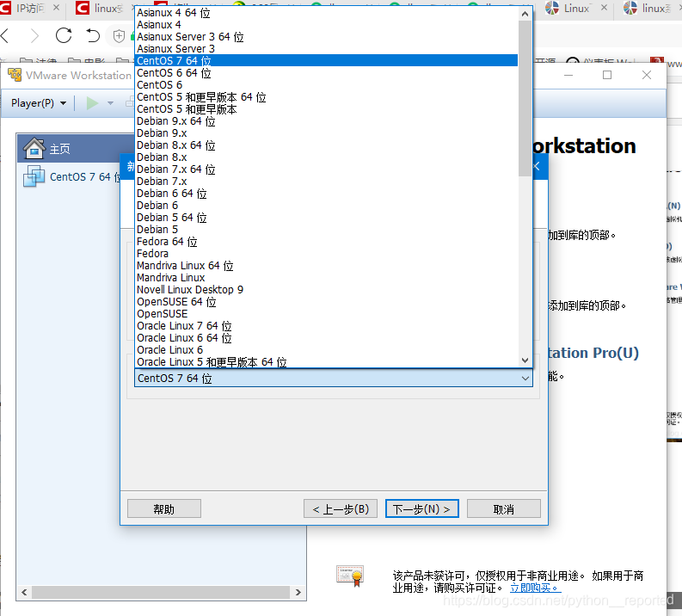Pick Debian 7.x entry
682x616 pixels.
(326, 182)
